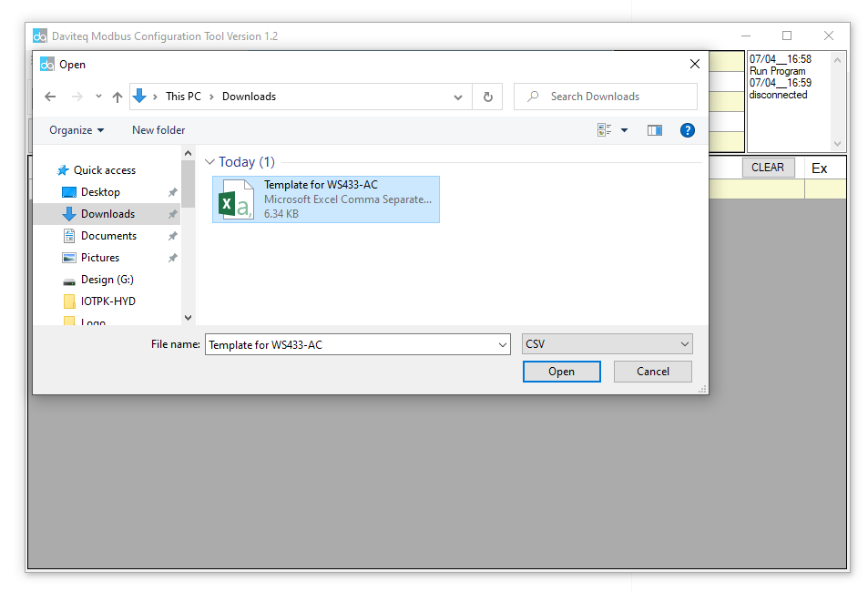Click the Open dialog title icon
This screenshot has height=592, width=868.
coord(47,65)
